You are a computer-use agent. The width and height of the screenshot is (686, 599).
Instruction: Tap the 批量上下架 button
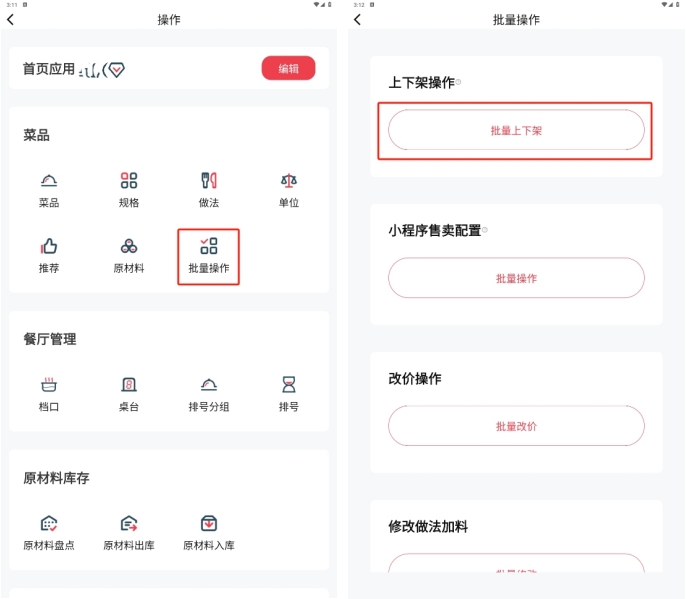pos(516,130)
